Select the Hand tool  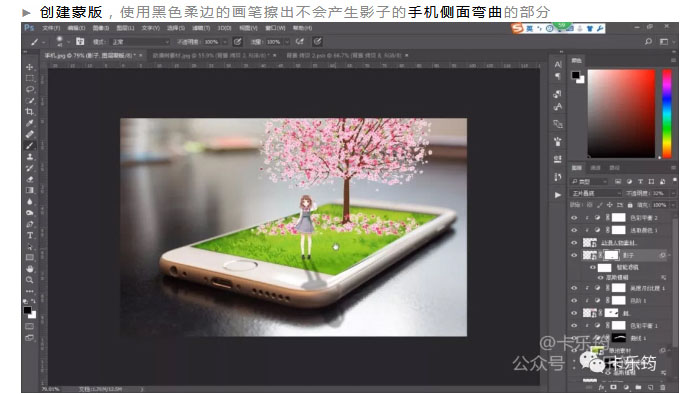(29, 269)
